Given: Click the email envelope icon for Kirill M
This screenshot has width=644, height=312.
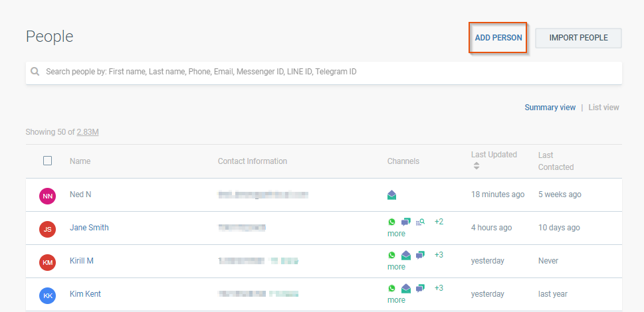Looking at the screenshot, I should (x=405, y=256).
